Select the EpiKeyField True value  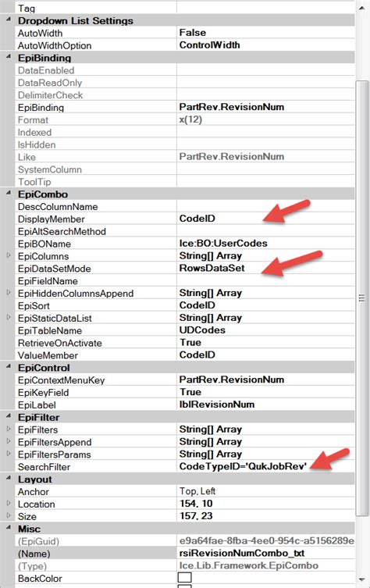(x=265, y=392)
